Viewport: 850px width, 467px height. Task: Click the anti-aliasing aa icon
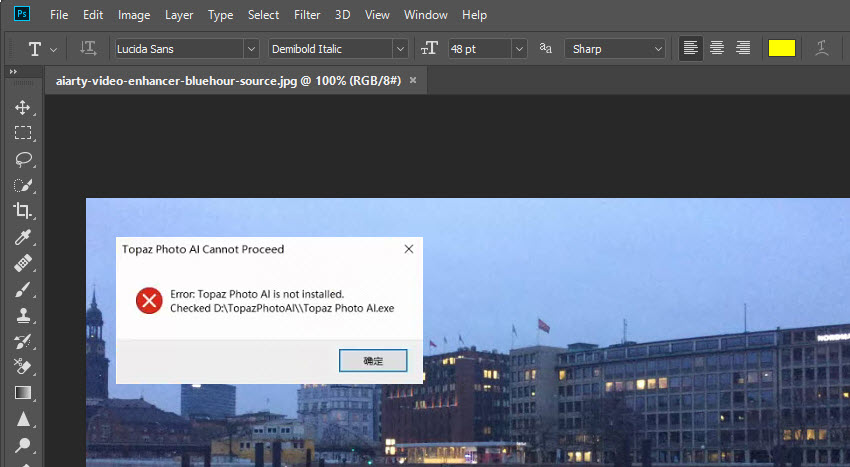click(545, 49)
